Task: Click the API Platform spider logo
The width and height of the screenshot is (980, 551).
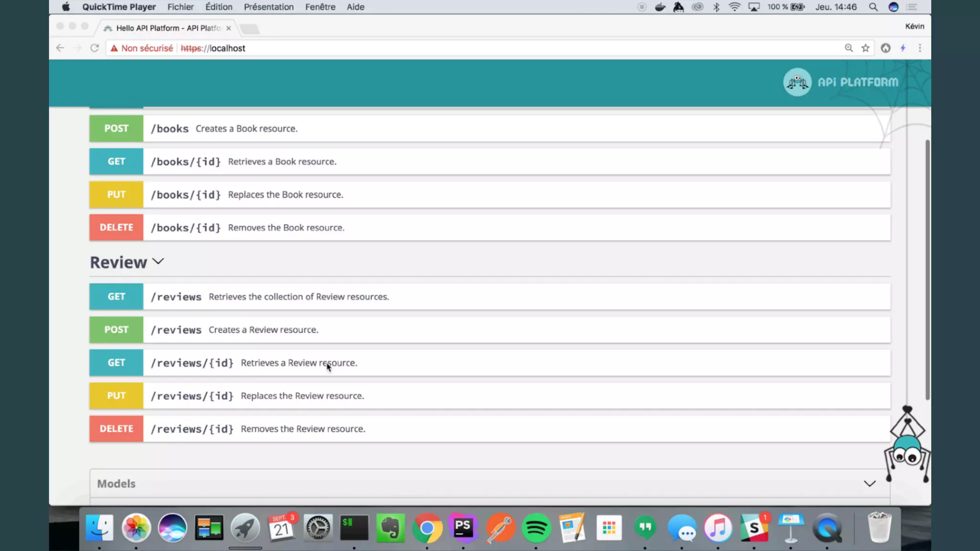Action: pos(797,82)
